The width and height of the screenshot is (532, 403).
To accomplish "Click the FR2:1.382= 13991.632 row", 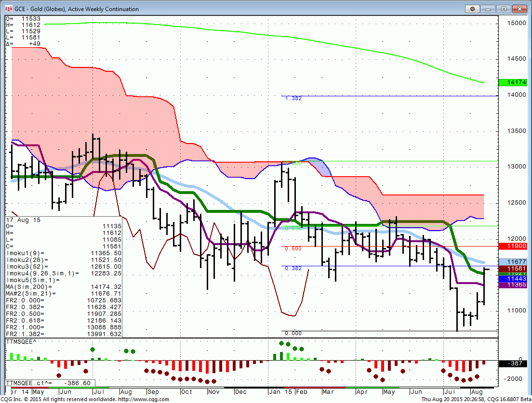I will point(64,334).
